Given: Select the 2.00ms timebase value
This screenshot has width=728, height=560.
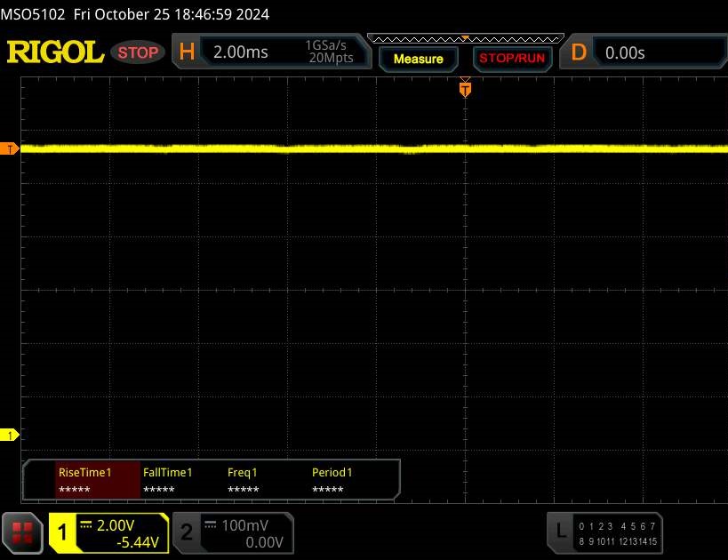Looking at the screenshot, I should click(241, 52).
